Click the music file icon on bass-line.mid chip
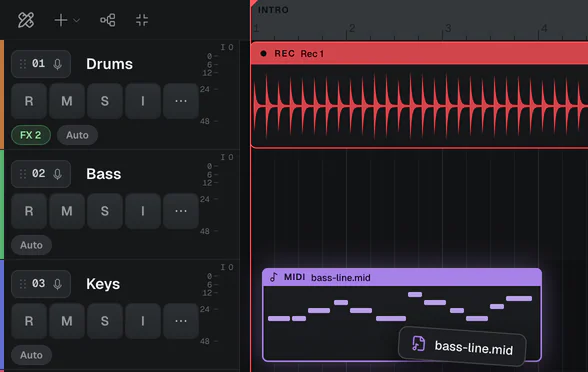 point(418,344)
